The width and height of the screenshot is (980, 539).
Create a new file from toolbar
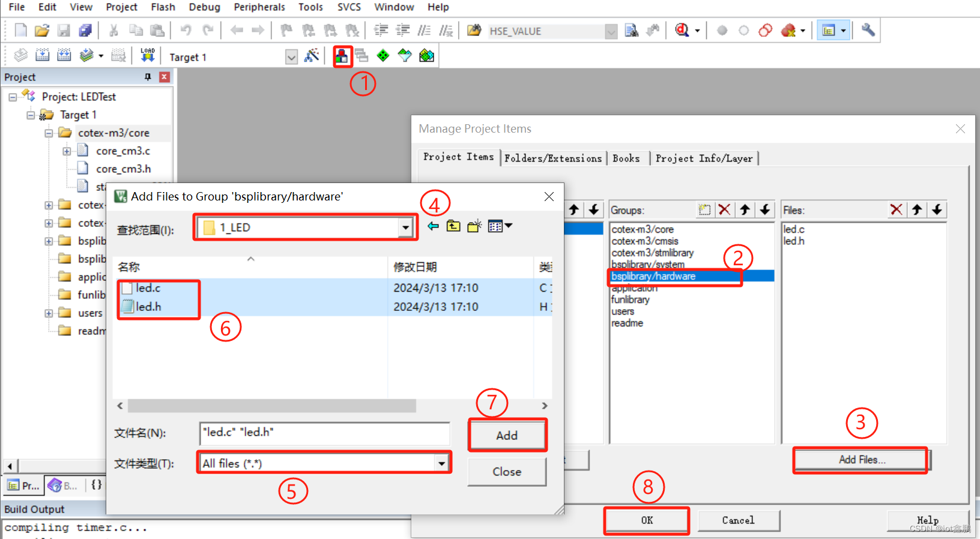pos(20,30)
